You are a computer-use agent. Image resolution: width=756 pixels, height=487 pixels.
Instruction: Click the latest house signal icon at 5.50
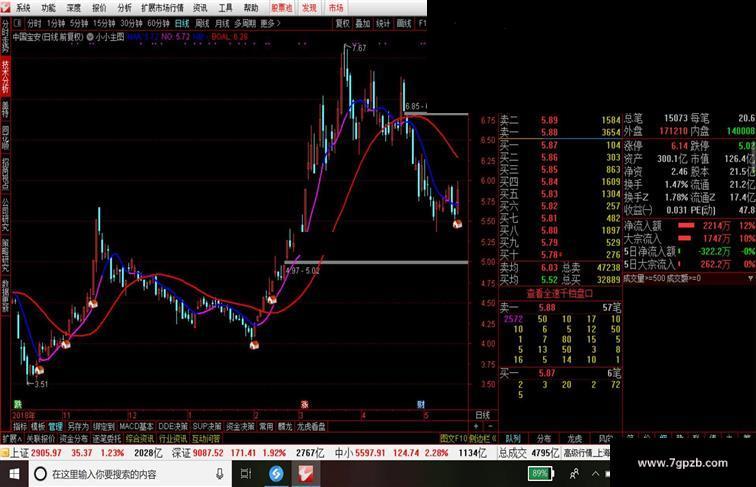(457, 223)
